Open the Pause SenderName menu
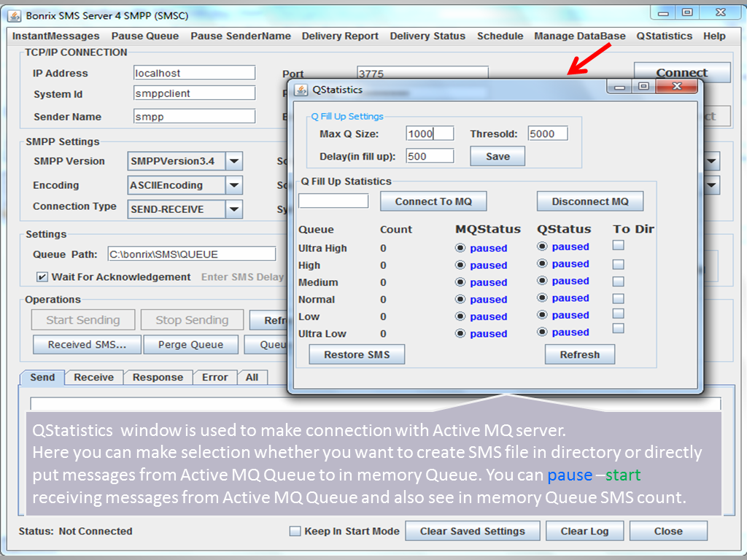747x560 pixels. tap(241, 36)
